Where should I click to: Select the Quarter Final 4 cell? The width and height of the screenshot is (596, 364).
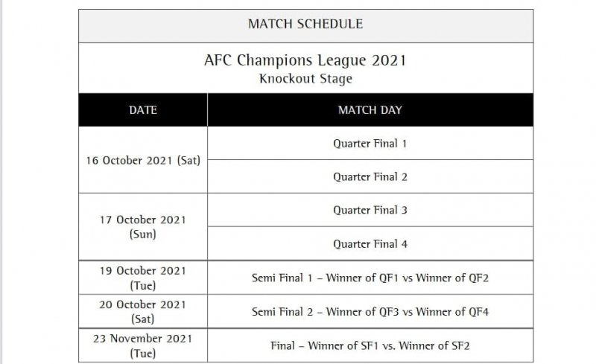pyautogui.click(x=370, y=243)
